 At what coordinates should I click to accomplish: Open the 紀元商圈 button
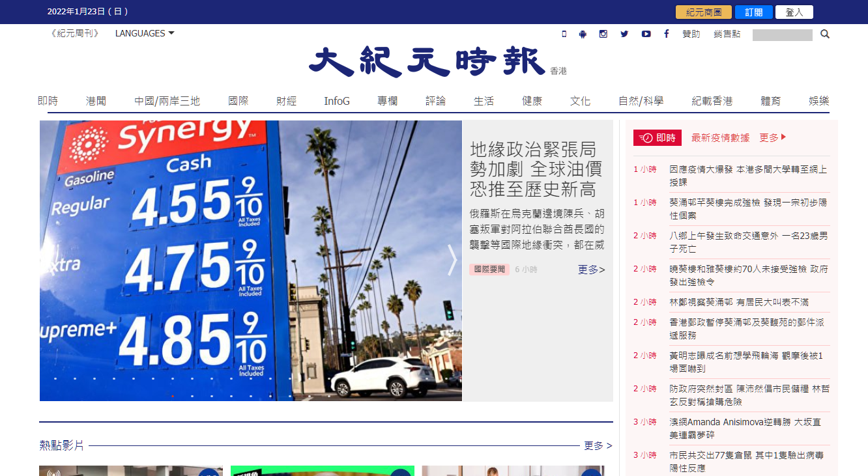(x=703, y=12)
